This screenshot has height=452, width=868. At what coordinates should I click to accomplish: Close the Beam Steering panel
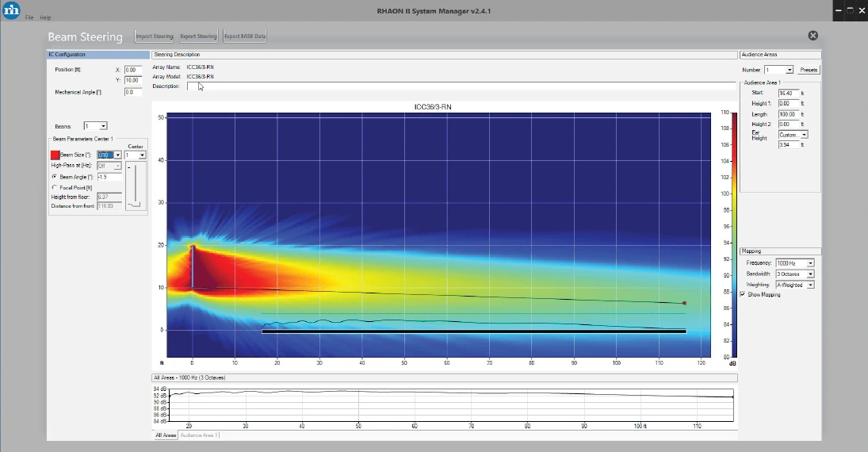tap(813, 36)
